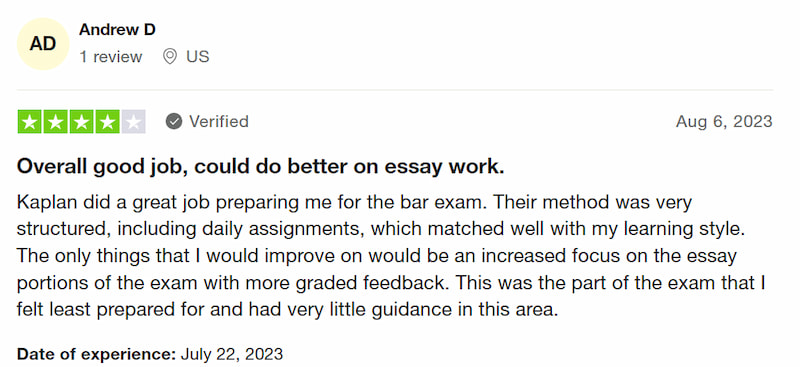Click the US country label
The width and height of the screenshot is (800, 367).
coord(197,56)
